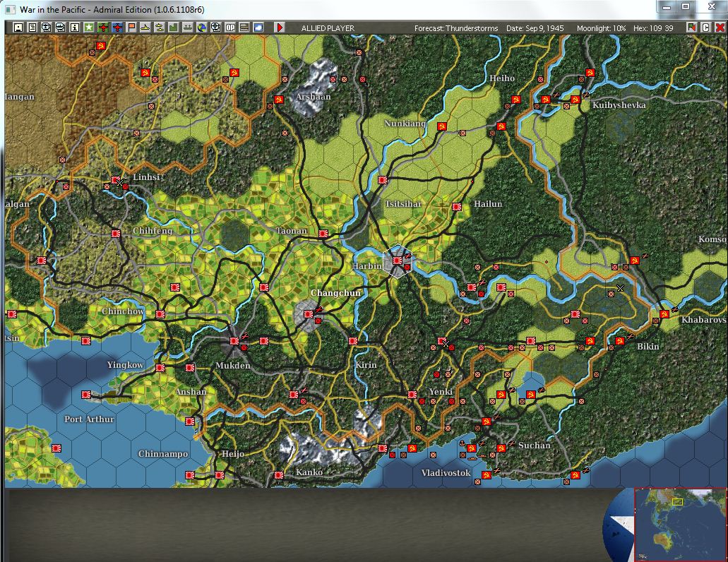This screenshot has height=562, width=728.
Task: Click the red arrow end turn button
Action: (x=280, y=28)
